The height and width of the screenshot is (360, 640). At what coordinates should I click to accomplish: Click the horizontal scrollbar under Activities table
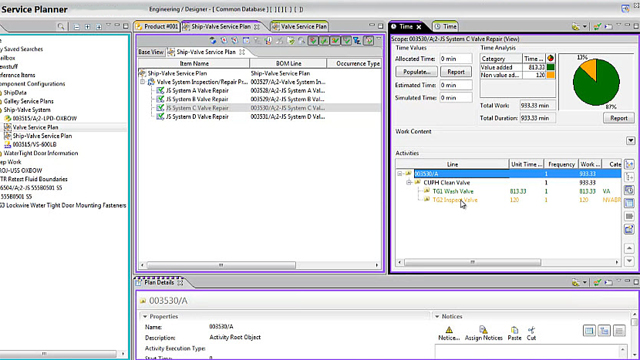point(473,262)
